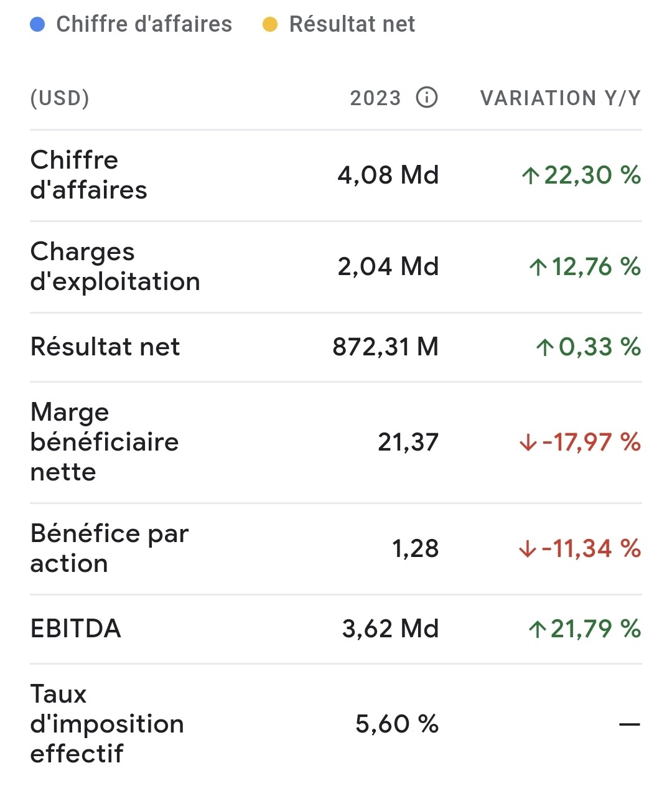
Task: Click the down arrow beside -11,34 %
Action: [x=527, y=549]
